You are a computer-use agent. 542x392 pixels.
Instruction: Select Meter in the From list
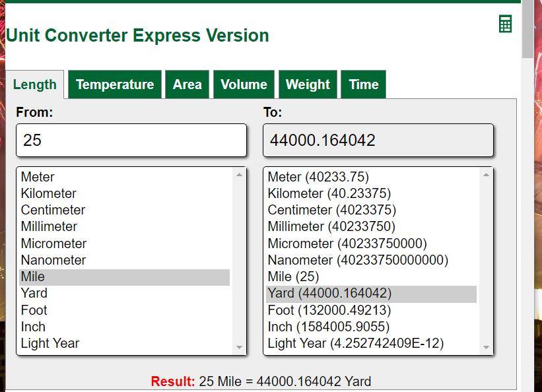pyautogui.click(x=124, y=177)
